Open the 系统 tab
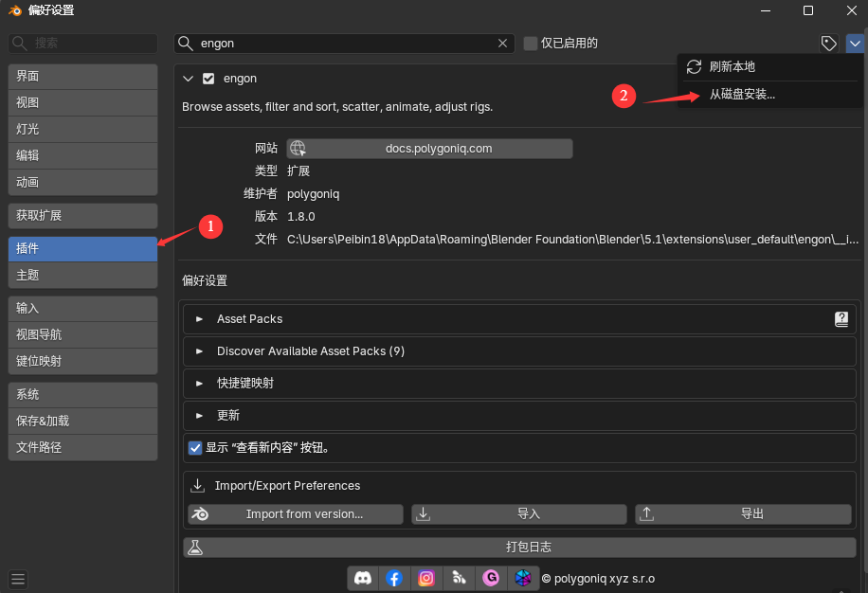Screen dimensions: 868x593 (x=83, y=395)
